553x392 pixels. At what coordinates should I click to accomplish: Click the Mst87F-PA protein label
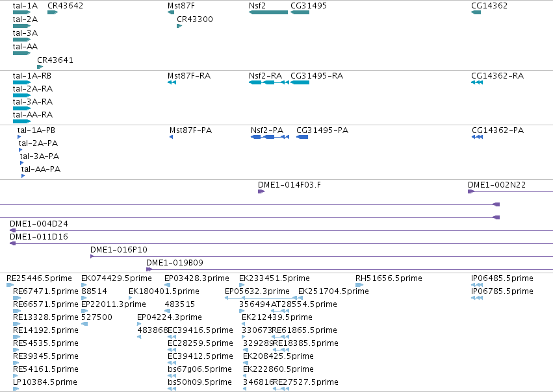[191, 130]
